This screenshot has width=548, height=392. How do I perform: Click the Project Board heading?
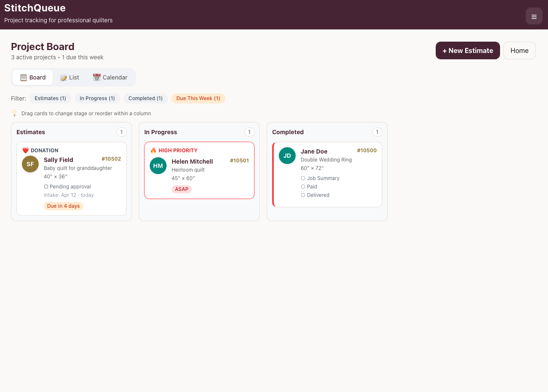point(42,47)
